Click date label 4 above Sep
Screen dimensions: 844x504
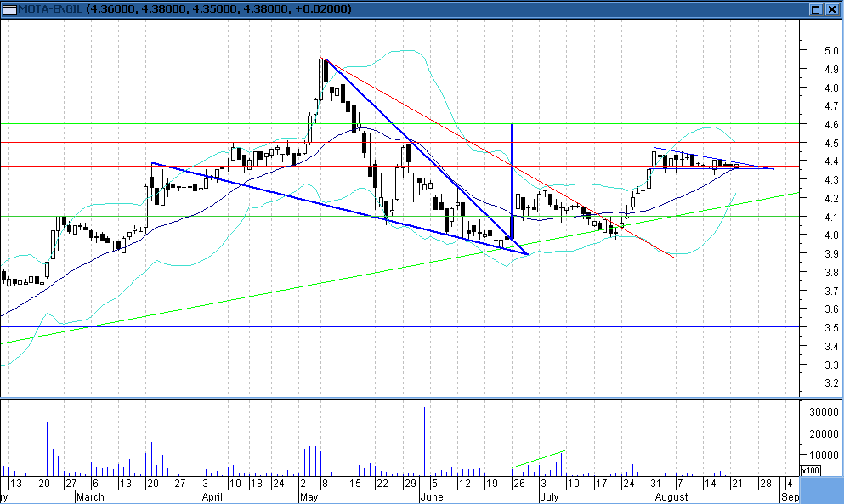coord(789,484)
